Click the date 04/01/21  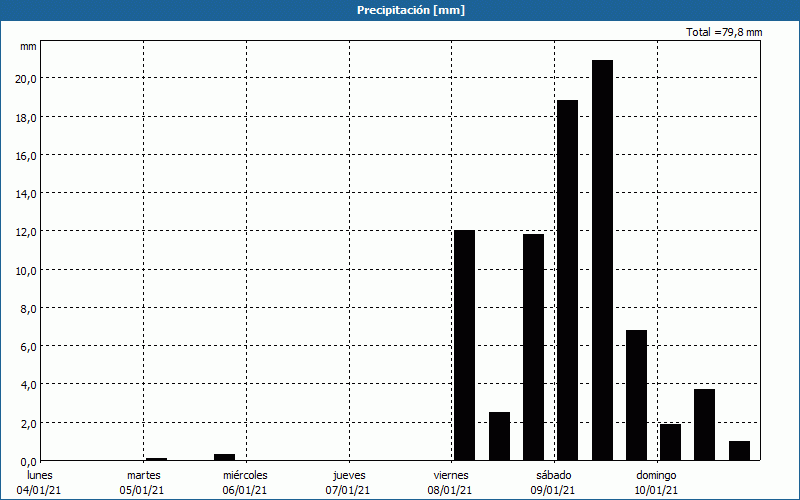coord(39,490)
